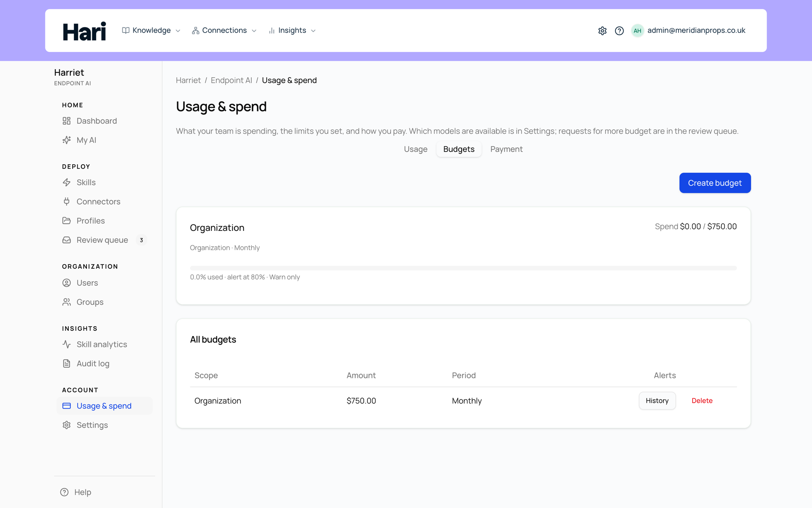
Task: Click the 'All budgets' heading
Action: tap(213, 339)
